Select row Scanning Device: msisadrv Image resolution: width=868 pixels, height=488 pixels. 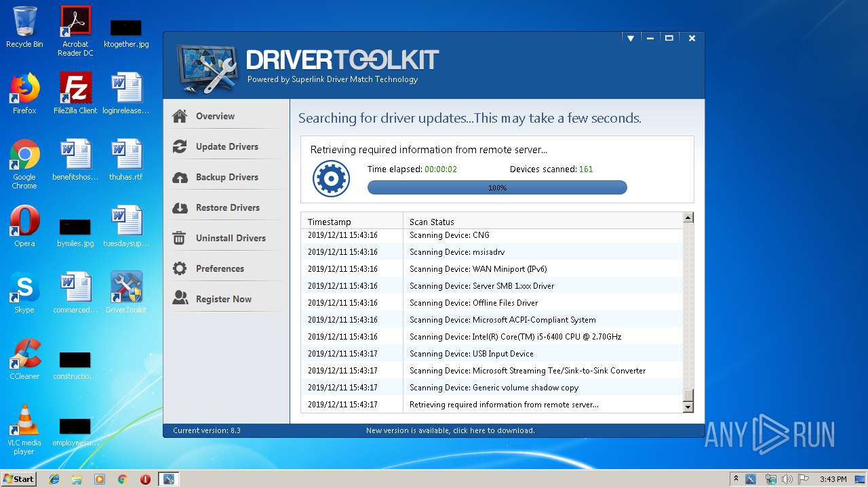click(492, 252)
